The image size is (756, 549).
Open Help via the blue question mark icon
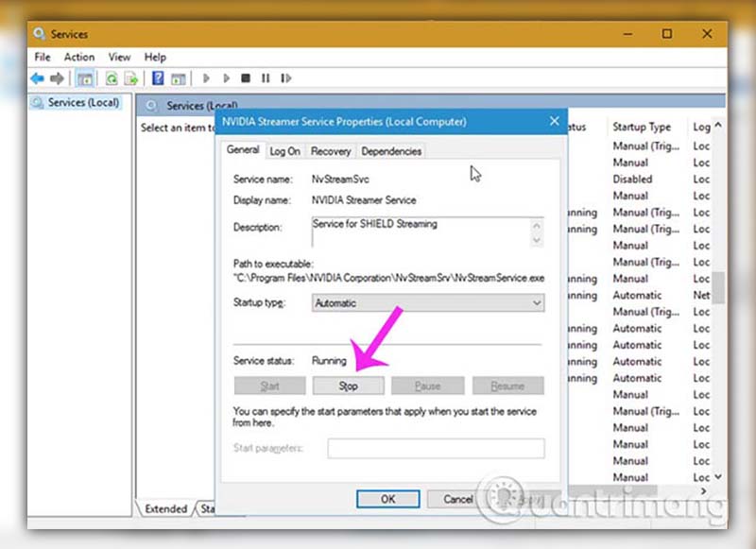point(158,77)
